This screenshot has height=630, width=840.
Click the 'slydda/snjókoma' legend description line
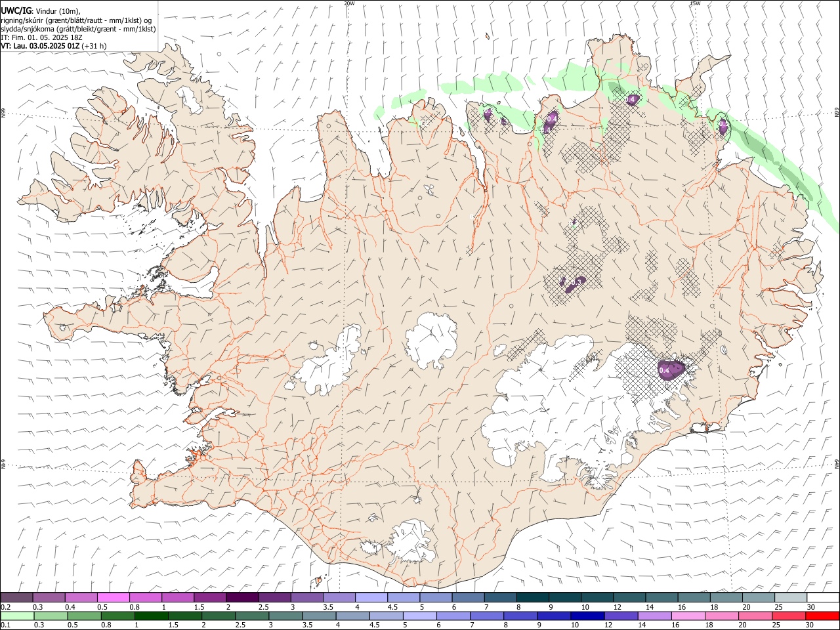point(78,29)
